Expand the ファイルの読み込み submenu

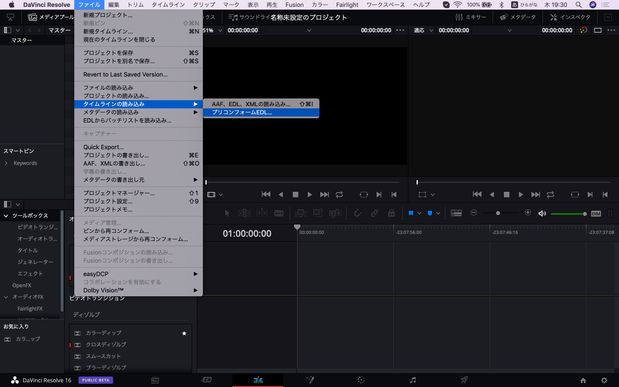coord(139,87)
